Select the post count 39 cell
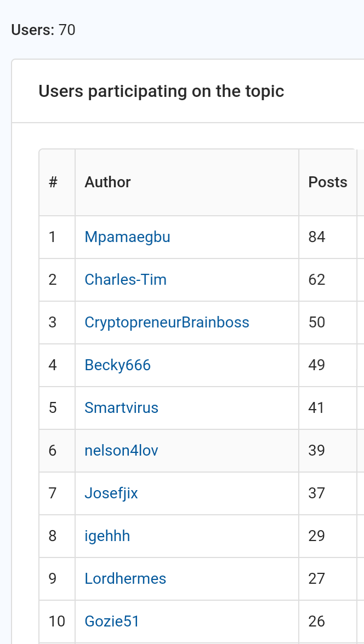The image size is (364, 644). point(327,451)
